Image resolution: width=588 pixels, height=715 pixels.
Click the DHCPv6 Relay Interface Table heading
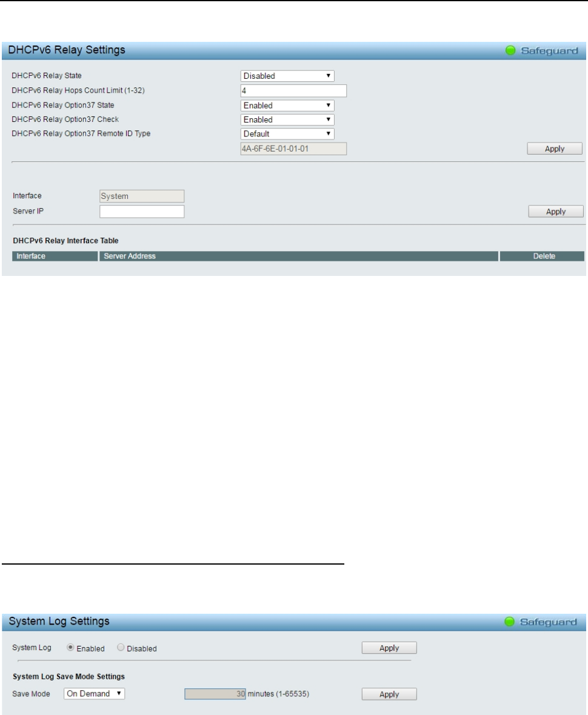(x=65, y=241)
